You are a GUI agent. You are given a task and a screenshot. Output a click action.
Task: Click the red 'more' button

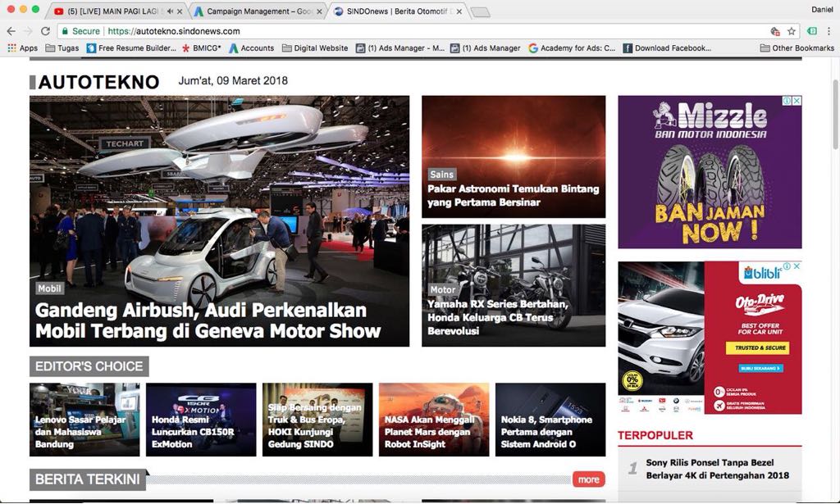pos(589,479)
